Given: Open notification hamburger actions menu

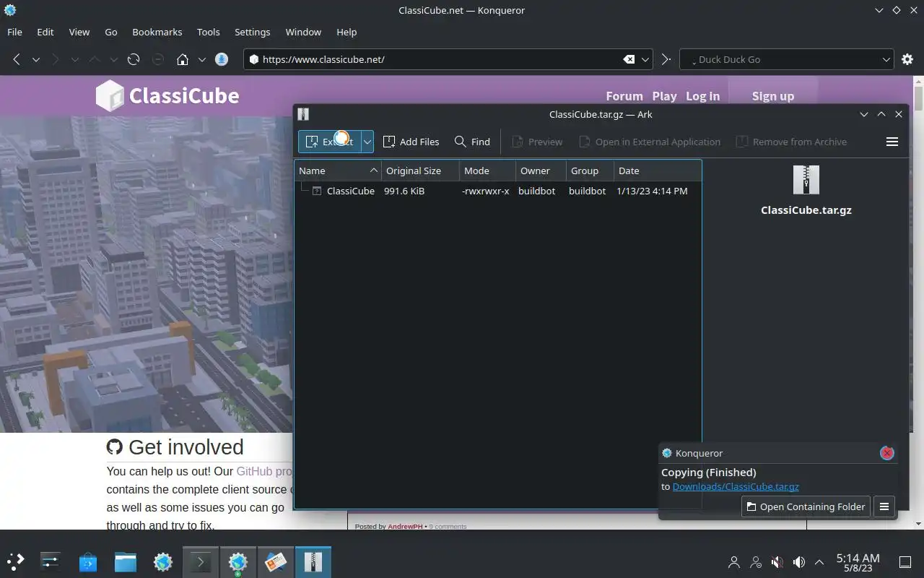Looking at the screenshot, I should [884, 506].
